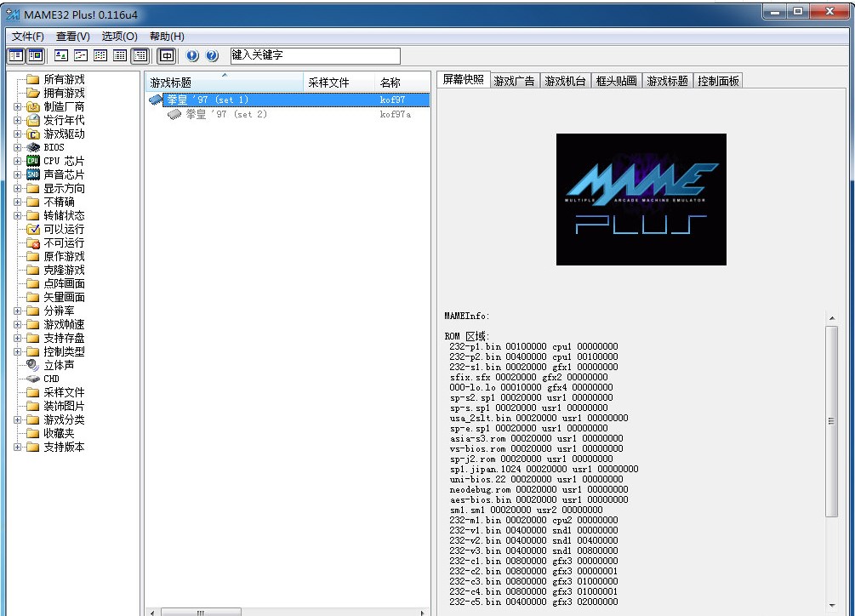
Task: Switch to the 屏幕快照 tab
Action: click(x=464, y=80)
